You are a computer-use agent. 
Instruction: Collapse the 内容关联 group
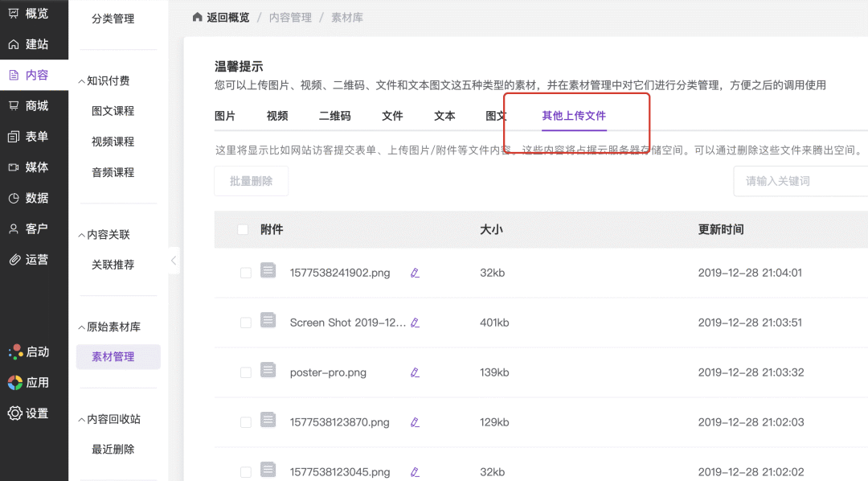point(81,235)
